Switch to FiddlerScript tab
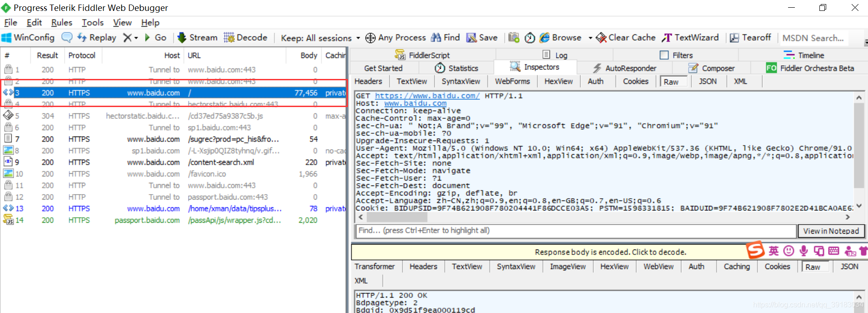Image resolution: width=868 pixels, height=313 pixels. tap(422, 55)
